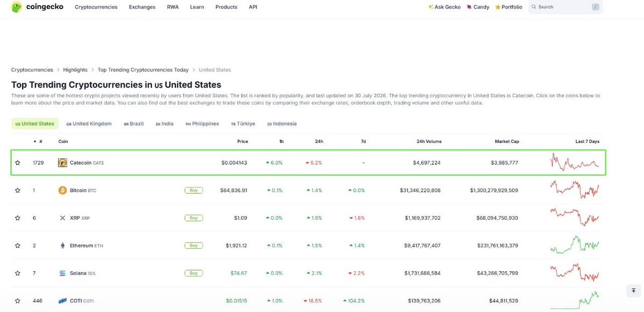Click Buy button for XRP
The height and width of the screenshot is (312, 644).
coord(193,218)
